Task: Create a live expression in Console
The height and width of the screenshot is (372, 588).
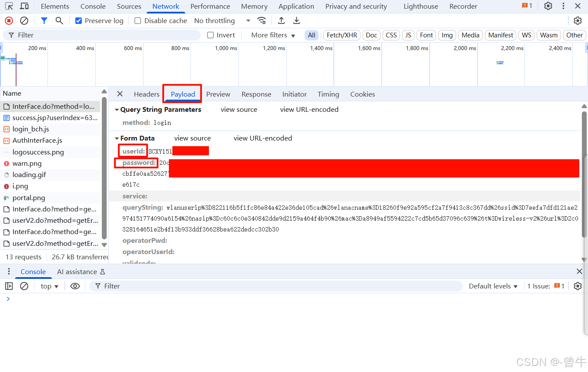Action: click(75, 286)
